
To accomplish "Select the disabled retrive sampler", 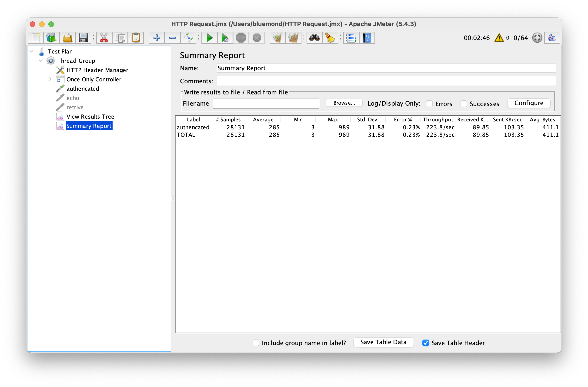I will click(75, 107).
